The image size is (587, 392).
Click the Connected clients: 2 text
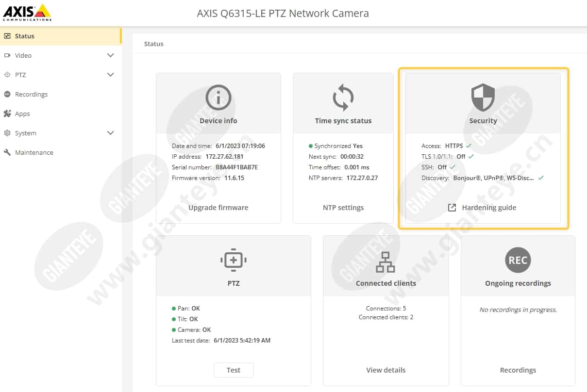386,317
